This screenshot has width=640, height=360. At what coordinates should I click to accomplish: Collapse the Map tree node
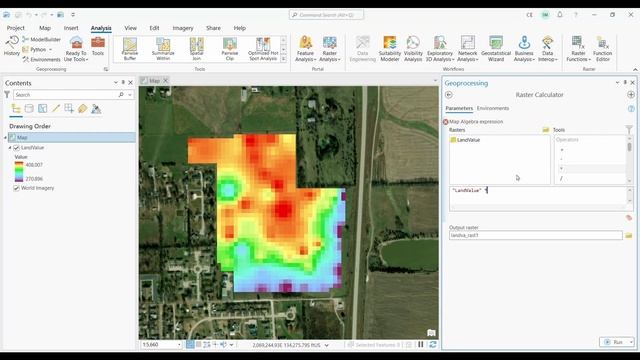6,138
